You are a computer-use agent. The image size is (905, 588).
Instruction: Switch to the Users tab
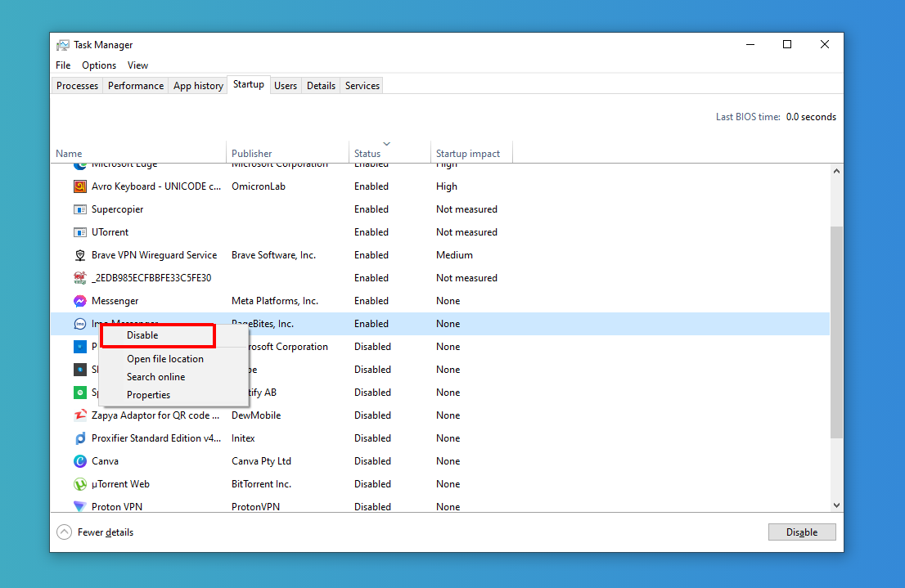(x=286, y=85)
